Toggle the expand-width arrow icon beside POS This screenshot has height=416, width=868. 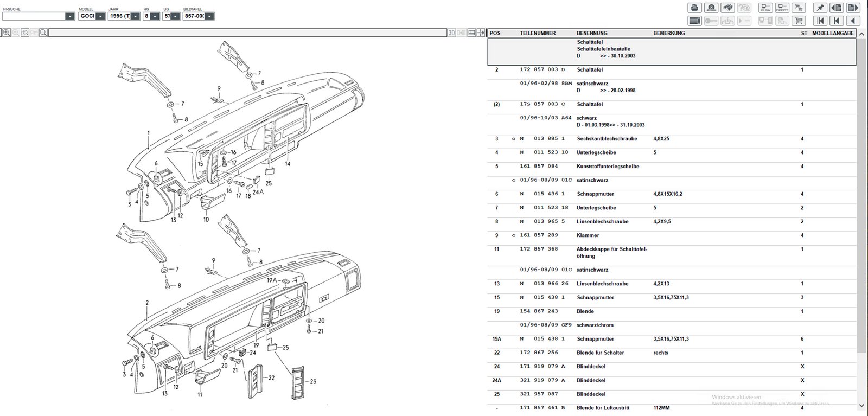481,33
